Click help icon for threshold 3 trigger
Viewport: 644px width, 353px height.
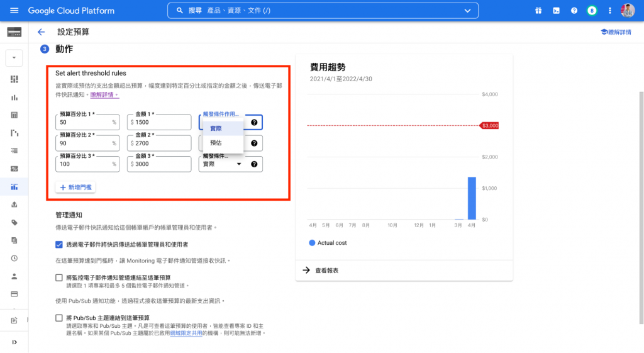click(254, 164)
